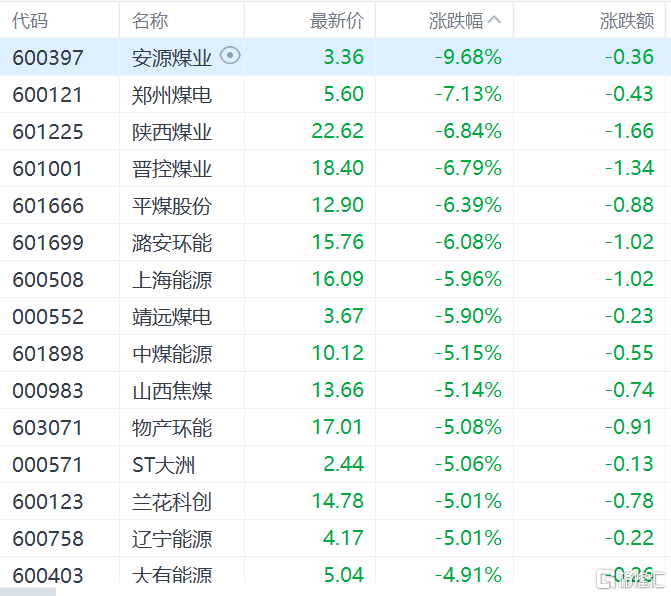This screenshot has width=671, height=596.
Task: Open 辽宁能源 stock name
Action: pos(172,539)
